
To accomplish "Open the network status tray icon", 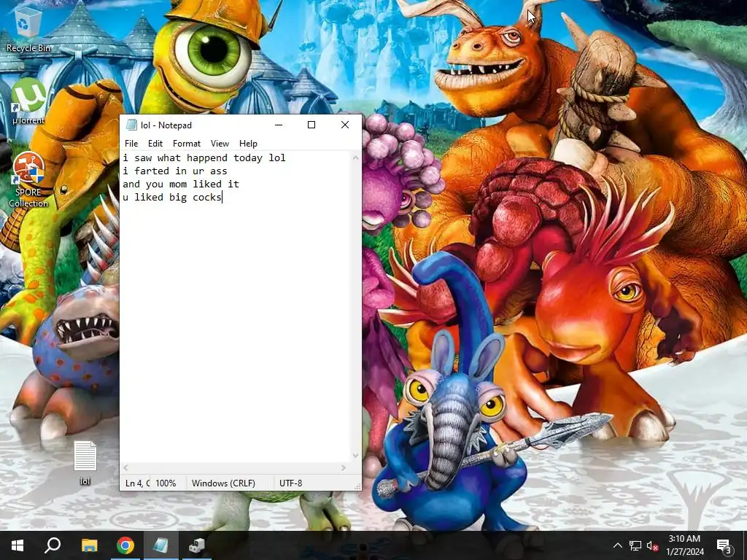I will [x=635, y=545].
